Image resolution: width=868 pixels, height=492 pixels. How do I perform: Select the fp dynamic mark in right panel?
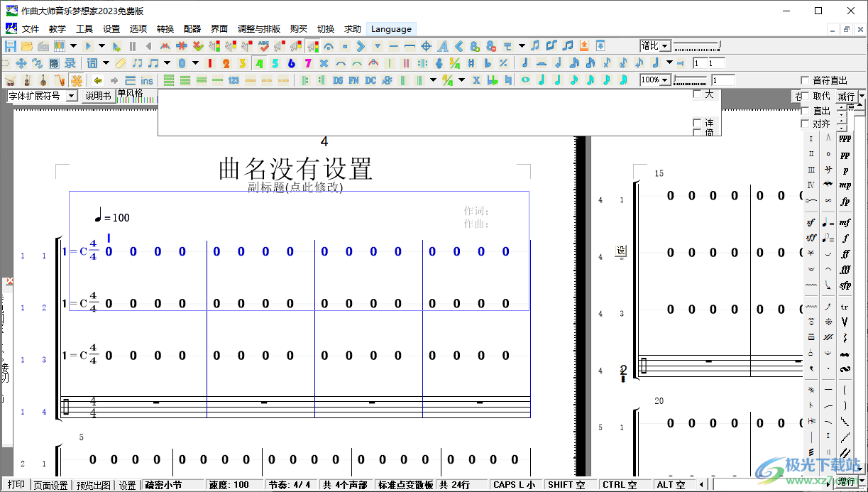pyautogui.click(x=846, y=202)
